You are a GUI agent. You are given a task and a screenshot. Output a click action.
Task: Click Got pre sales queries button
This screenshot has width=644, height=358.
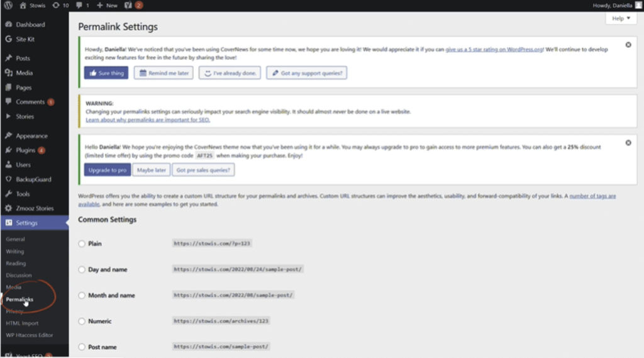pyautogui.click(x=203, y=170)
